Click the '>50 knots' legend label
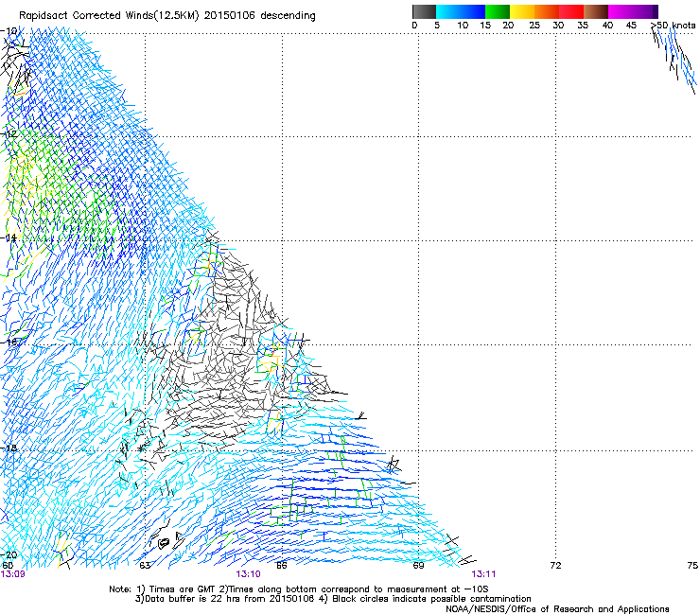 673,26
